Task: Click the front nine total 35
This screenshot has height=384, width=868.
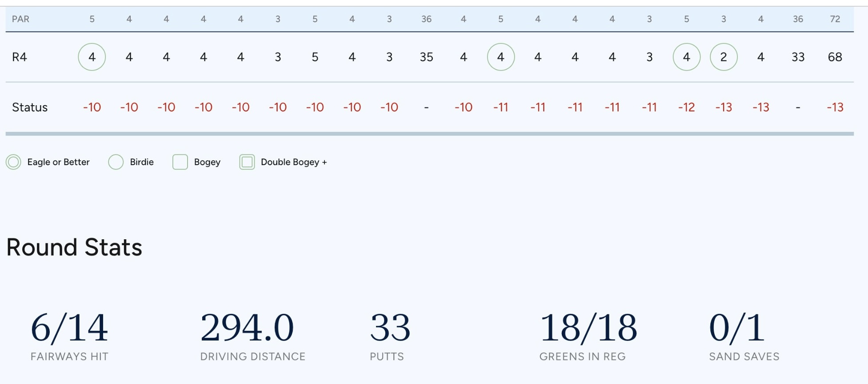Action: click(x=426, y=57)
